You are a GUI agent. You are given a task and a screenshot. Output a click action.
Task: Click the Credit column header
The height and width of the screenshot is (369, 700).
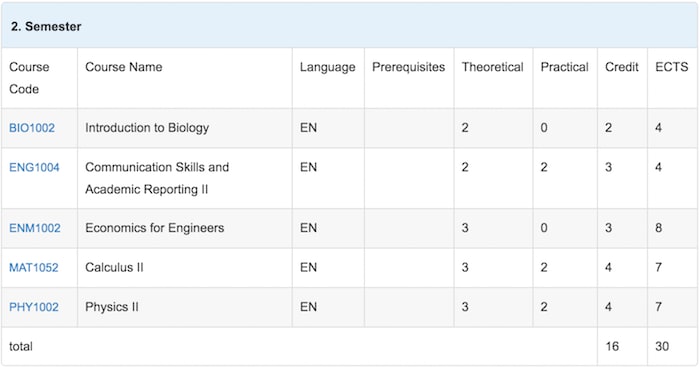point(621,67)
